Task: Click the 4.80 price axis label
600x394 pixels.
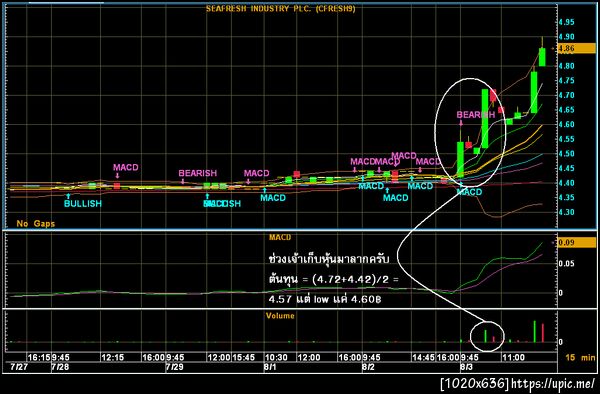Action: click(x=566, y=66)
